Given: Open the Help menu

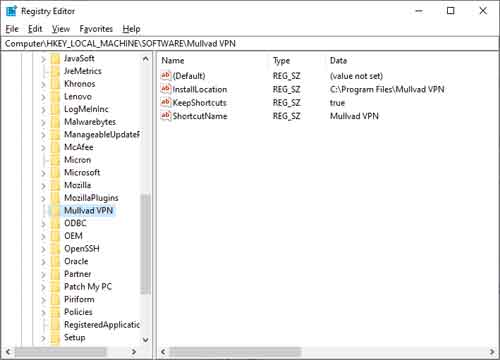Looking at the screenshot, I should tap(131, 29).
